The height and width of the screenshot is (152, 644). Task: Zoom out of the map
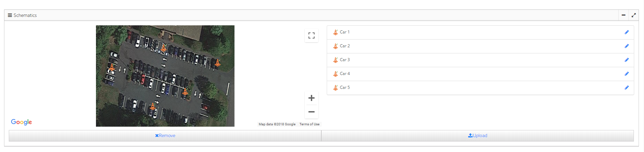[x=312, y=112]
